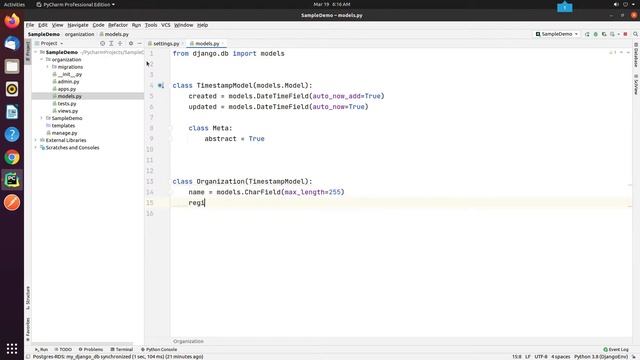Click 4 spaces indent setting

[x=560, y=357]
